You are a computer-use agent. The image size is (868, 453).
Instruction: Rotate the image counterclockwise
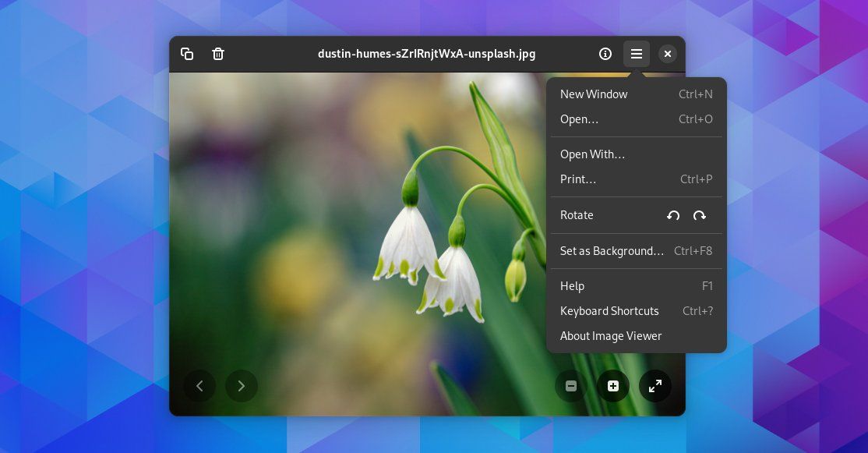[x=673, y=215]
